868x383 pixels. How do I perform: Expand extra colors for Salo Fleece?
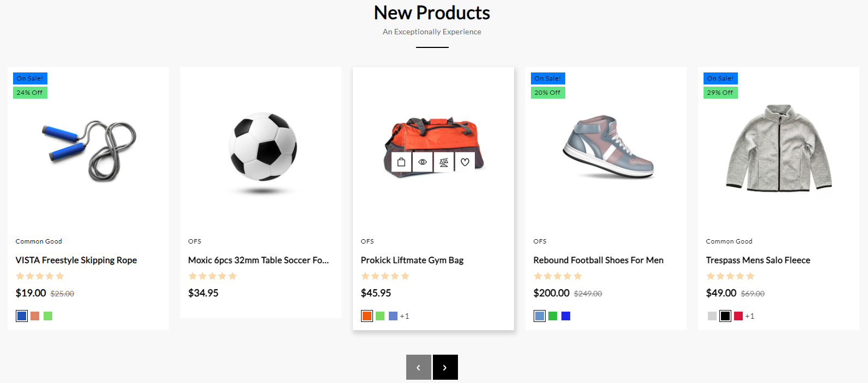pyautogui.click(x=750, y=316)
